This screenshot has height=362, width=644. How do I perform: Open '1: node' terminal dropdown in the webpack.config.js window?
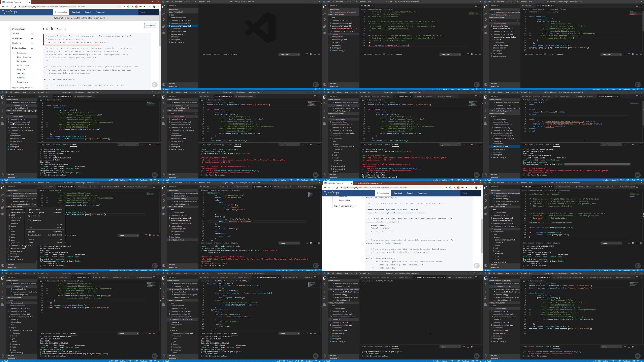pyautogui.click(x=289, y=243)
